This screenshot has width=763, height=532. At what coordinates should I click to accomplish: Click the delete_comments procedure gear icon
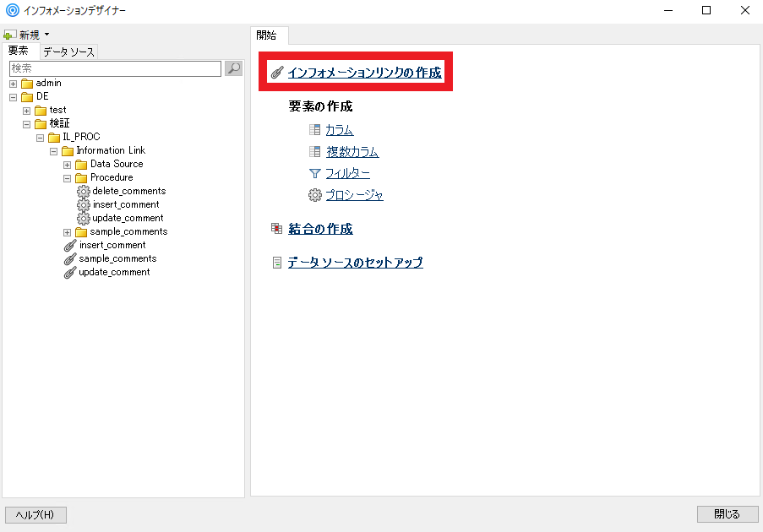[84, 191]
